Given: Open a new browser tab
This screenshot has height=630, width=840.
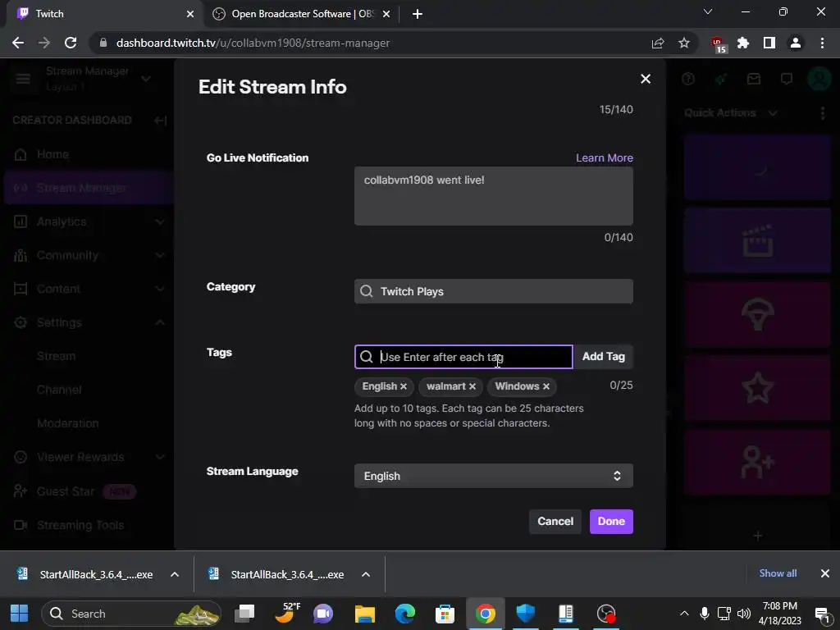Looking at the screenshot, I should click(418, 14).
